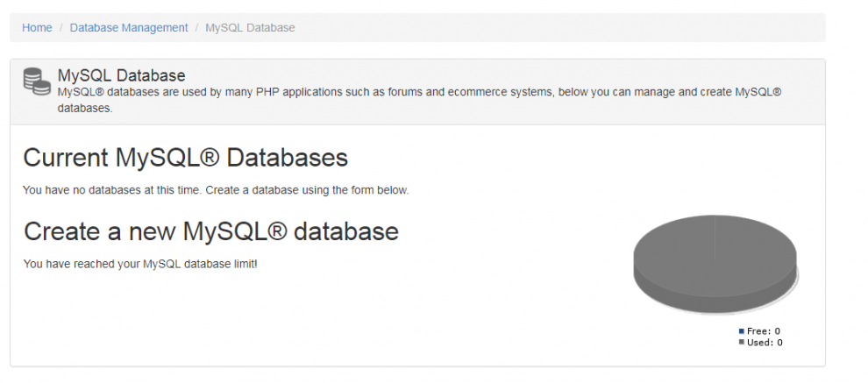Select the 'Used: 0' legend label
The width and height of the screenshot is (868, 383).
click(765, 343)
